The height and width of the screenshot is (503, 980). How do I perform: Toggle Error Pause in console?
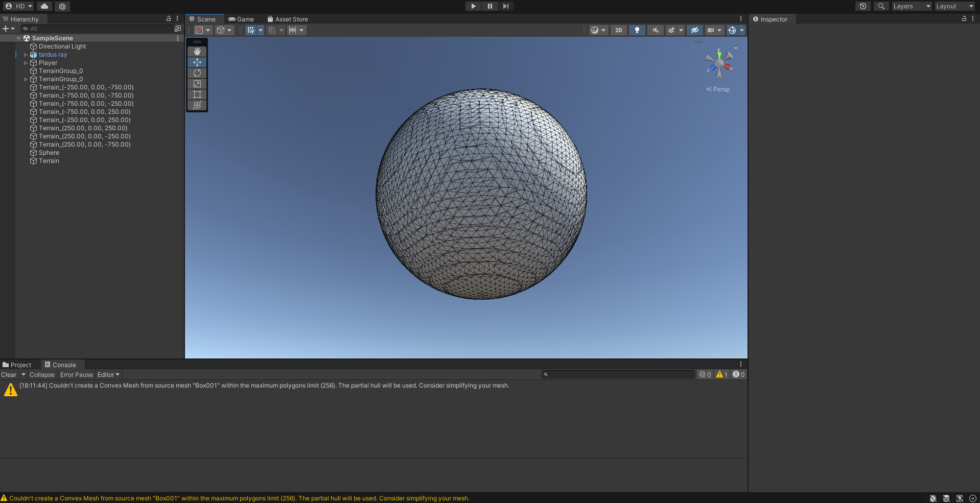tap(76, 375)
